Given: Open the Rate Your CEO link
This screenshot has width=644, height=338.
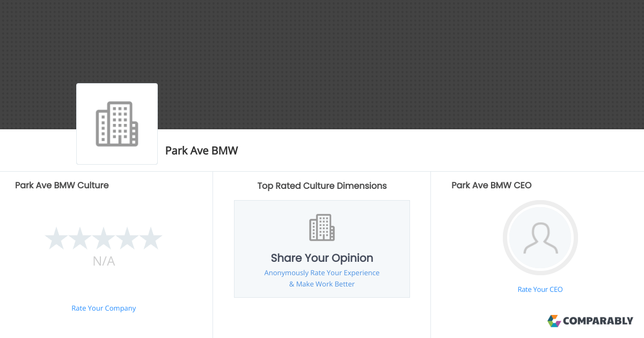Looking at the screenshot, I should click(540, 289).
